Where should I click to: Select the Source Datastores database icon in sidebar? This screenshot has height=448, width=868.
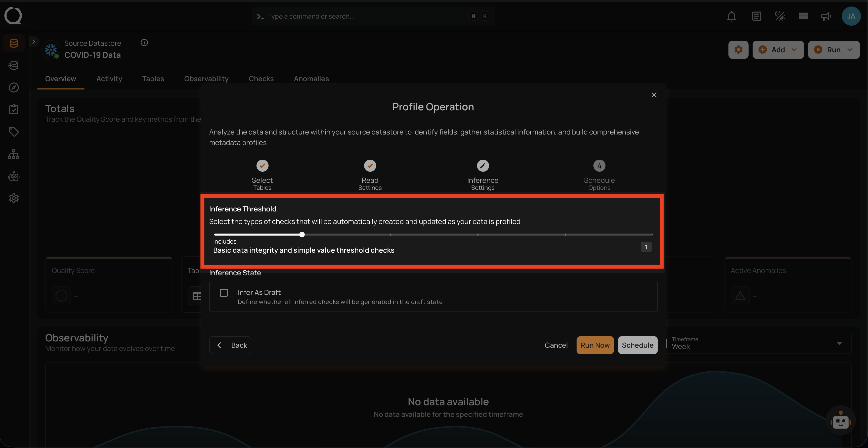(x=14, y=43)
